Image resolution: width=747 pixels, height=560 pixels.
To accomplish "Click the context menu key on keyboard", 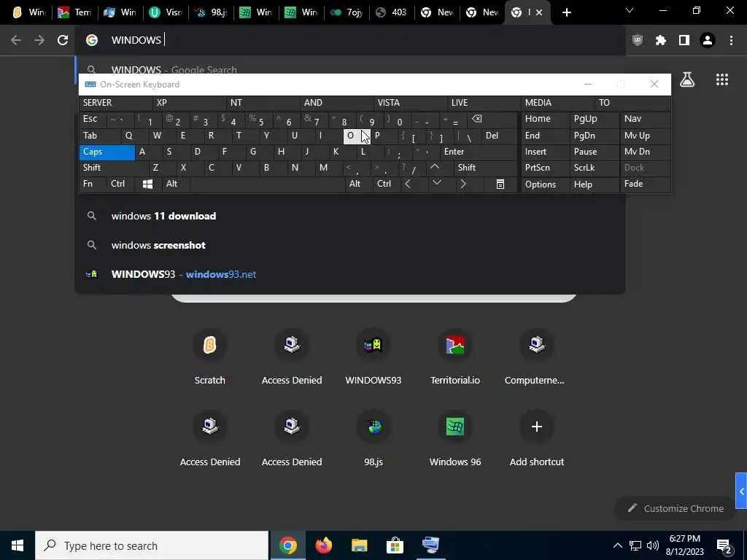I will (500, 184).
